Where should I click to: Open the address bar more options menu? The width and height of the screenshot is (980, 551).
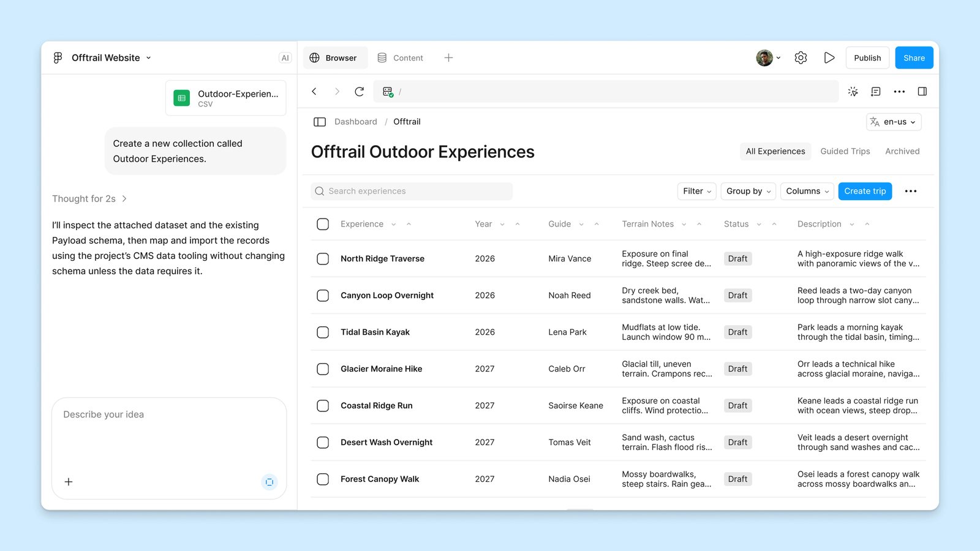[899, 91]
